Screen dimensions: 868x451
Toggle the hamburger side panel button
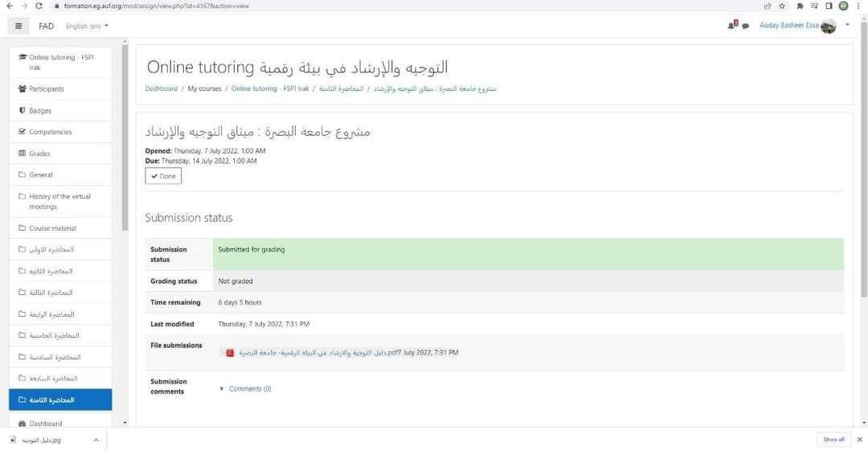pos(18,26)
